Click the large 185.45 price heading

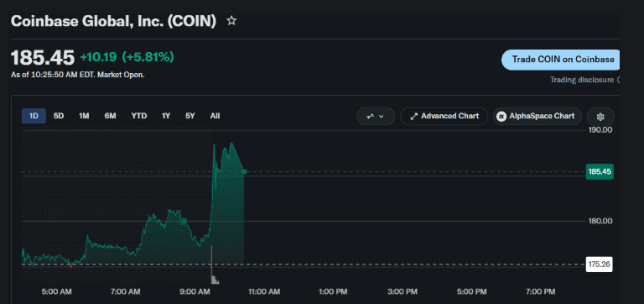43,58
